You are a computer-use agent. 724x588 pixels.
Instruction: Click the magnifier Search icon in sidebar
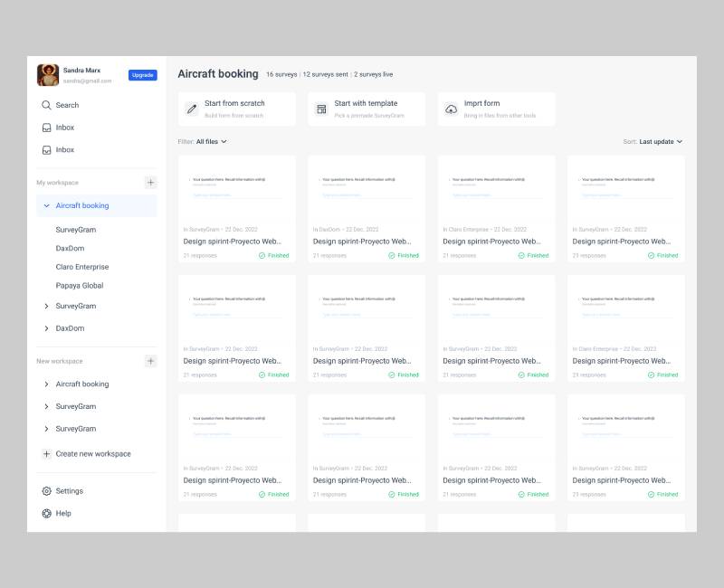click(x=46, y=105)
